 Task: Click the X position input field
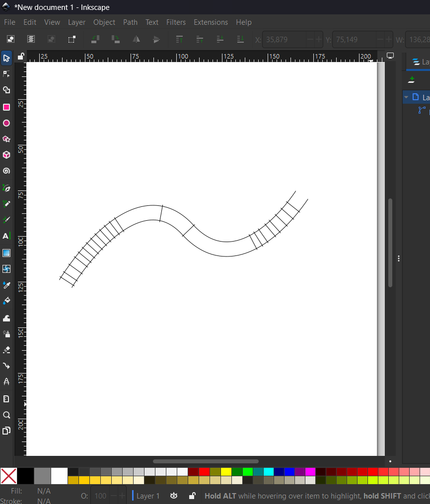tap(284, 39)
